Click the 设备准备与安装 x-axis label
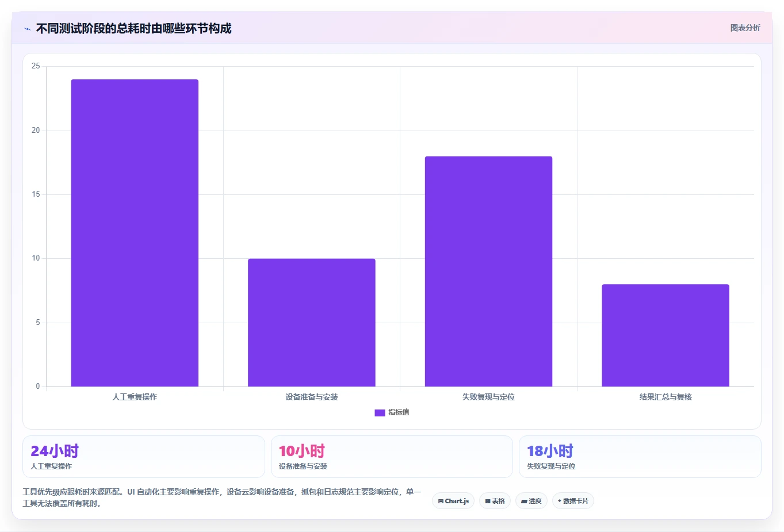784x532 pixels. (x=312, y=397)
